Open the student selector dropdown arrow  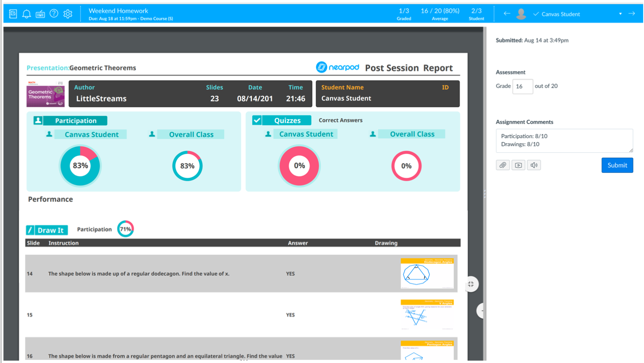[x=620, y=13]
